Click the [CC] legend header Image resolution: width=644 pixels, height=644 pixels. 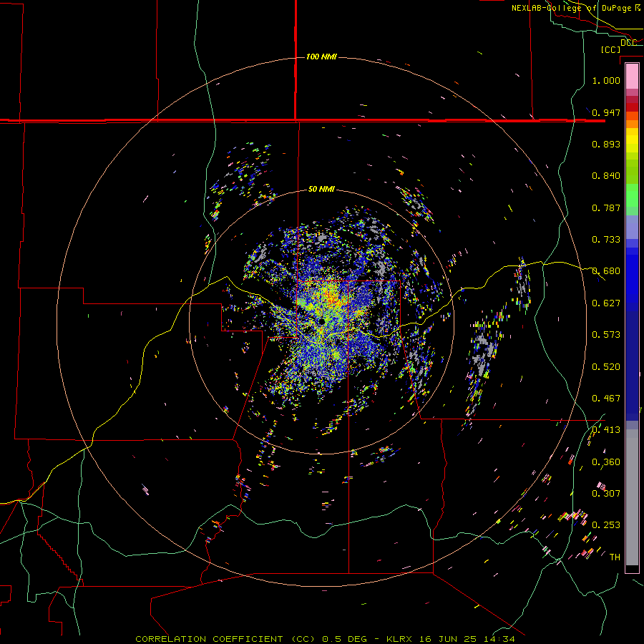(x=611, y=49)
